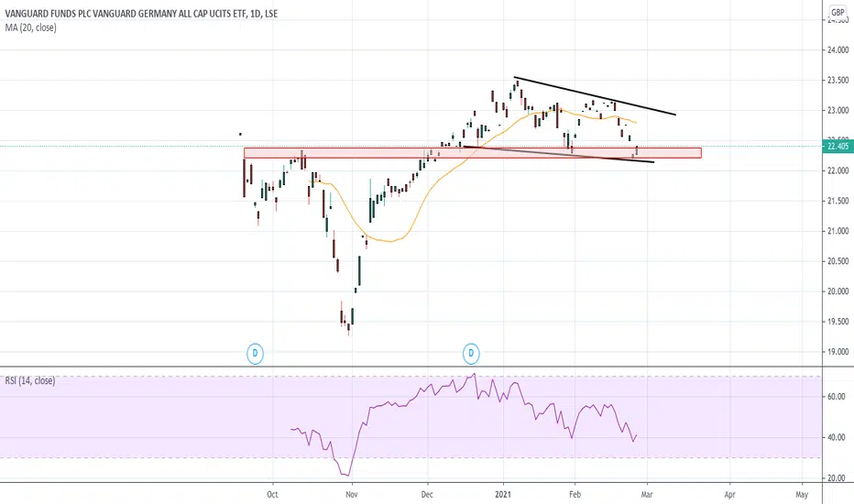The width and height of the screenshot is (854, 504).
Task: Click the Mar label on time axis
Action: (x=647, y=494)
